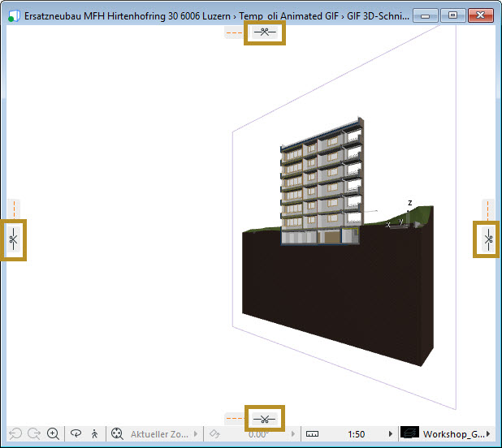Open the 'Aktueller Zo...' zoom list arrow

pyautogui.click(x=196, y=434)
